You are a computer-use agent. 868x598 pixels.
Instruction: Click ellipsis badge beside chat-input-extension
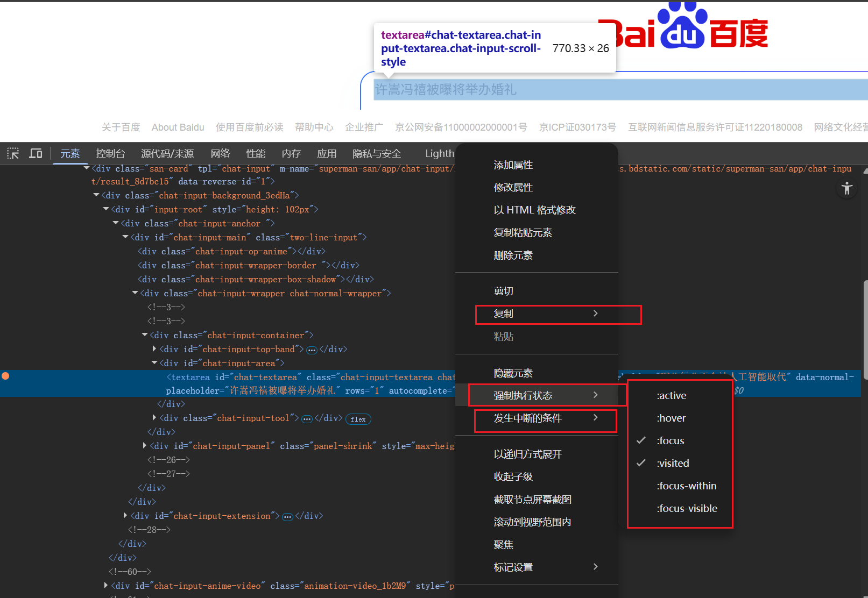click(287, 517)
